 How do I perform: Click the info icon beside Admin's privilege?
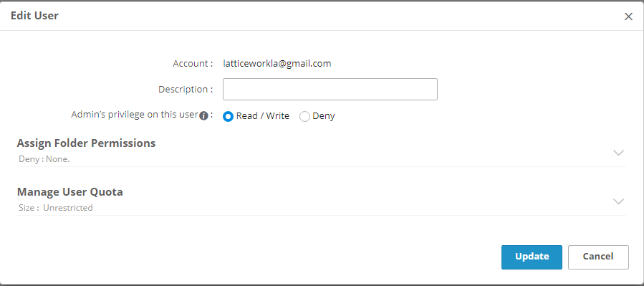tap(203, 116)
